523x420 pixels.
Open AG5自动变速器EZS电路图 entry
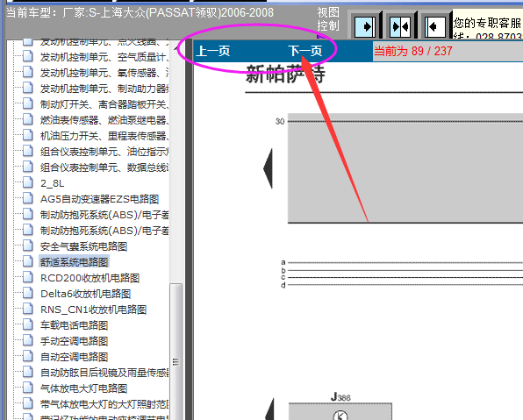99,199
